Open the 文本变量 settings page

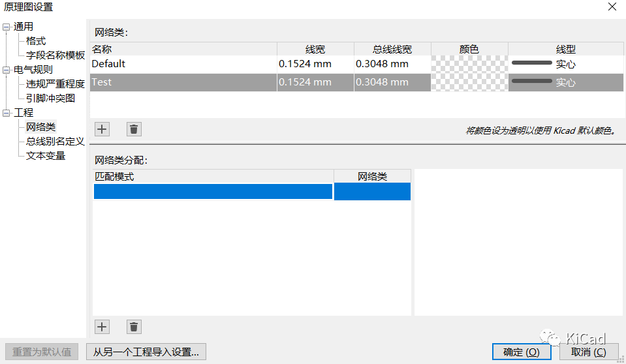pyautogui.click(x=46, y=156)
